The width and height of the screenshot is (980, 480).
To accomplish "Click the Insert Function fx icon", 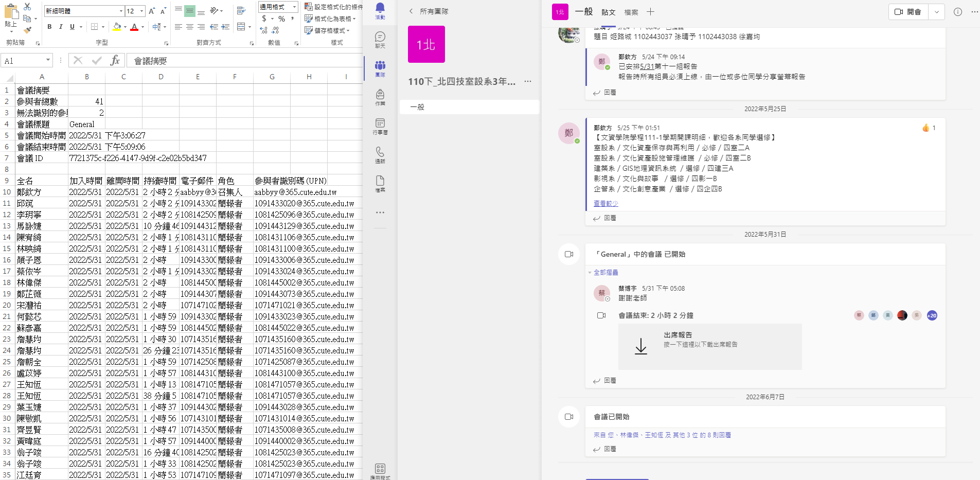I will [x=115, y=61].
